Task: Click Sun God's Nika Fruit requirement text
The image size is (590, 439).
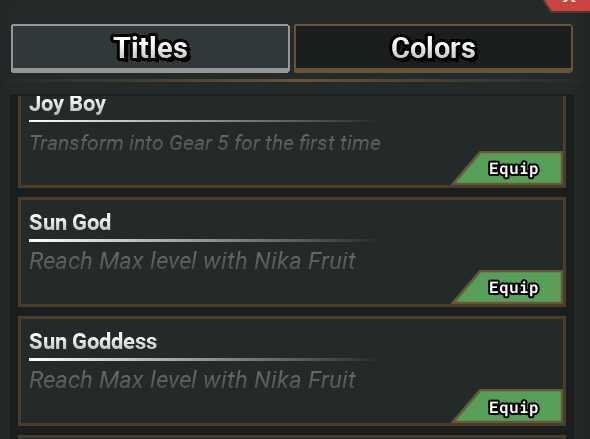Action: 193,261
